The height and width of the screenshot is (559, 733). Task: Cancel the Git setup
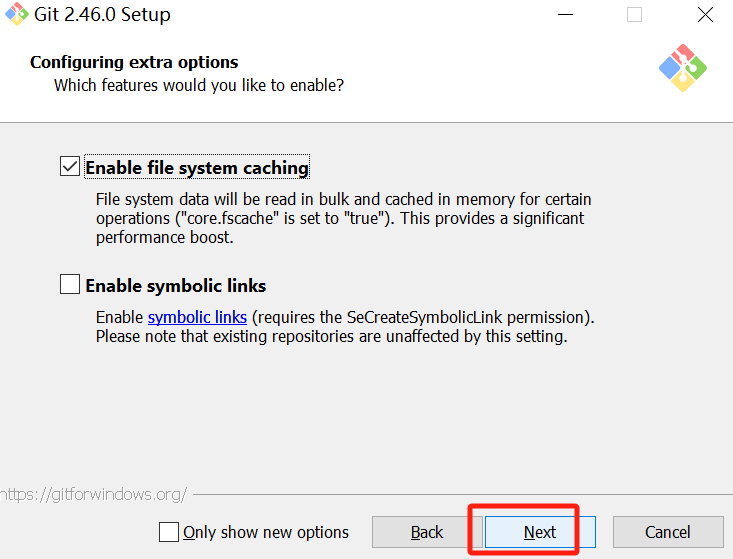pos(668,532)
